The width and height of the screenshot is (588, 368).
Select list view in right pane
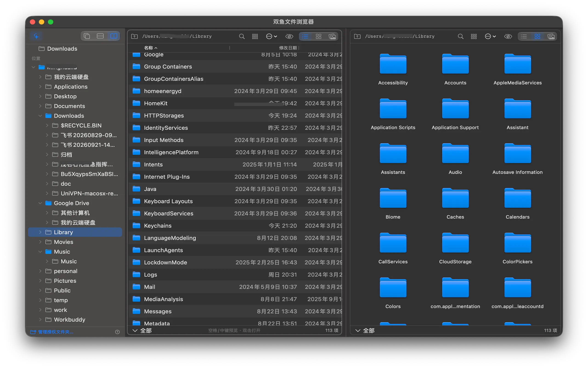click(x=524, y=36)
